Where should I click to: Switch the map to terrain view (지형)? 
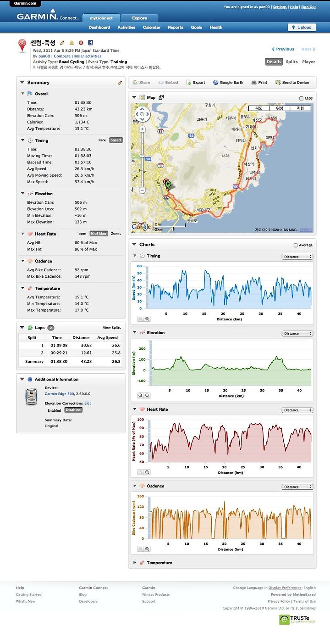click(301, 108)
